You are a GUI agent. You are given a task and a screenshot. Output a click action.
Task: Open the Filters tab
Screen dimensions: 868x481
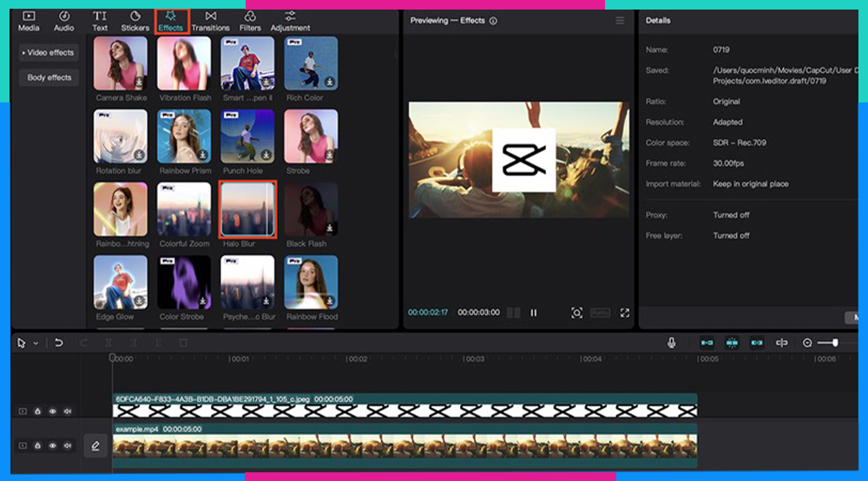point(250,21)
